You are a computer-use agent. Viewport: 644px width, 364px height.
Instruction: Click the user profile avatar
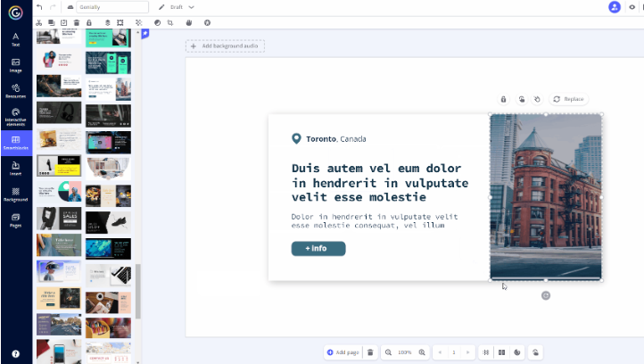point(615,7)
